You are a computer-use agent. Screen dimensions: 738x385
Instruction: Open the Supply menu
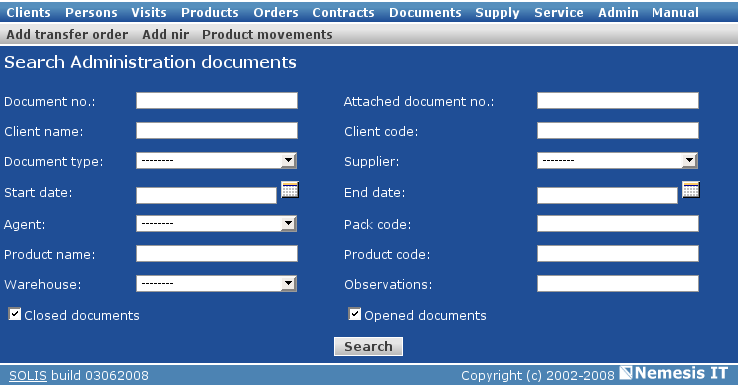(497, 13)
